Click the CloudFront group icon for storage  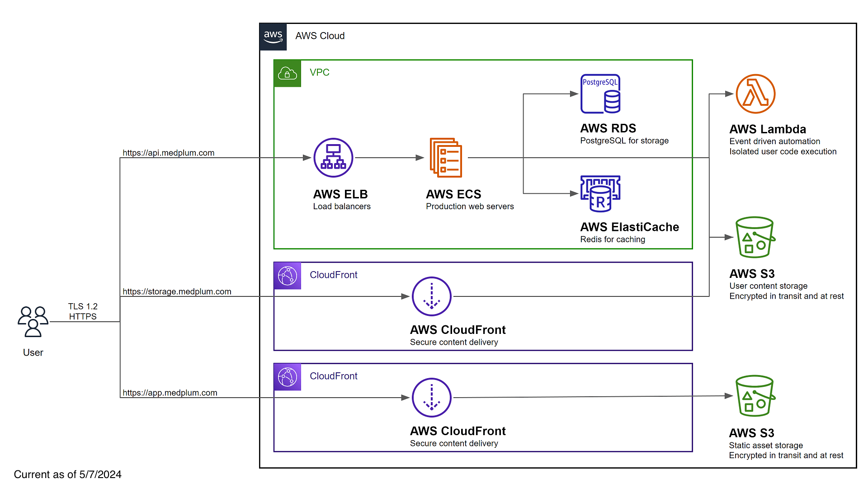pyautogui.click(x=288, y=276)
